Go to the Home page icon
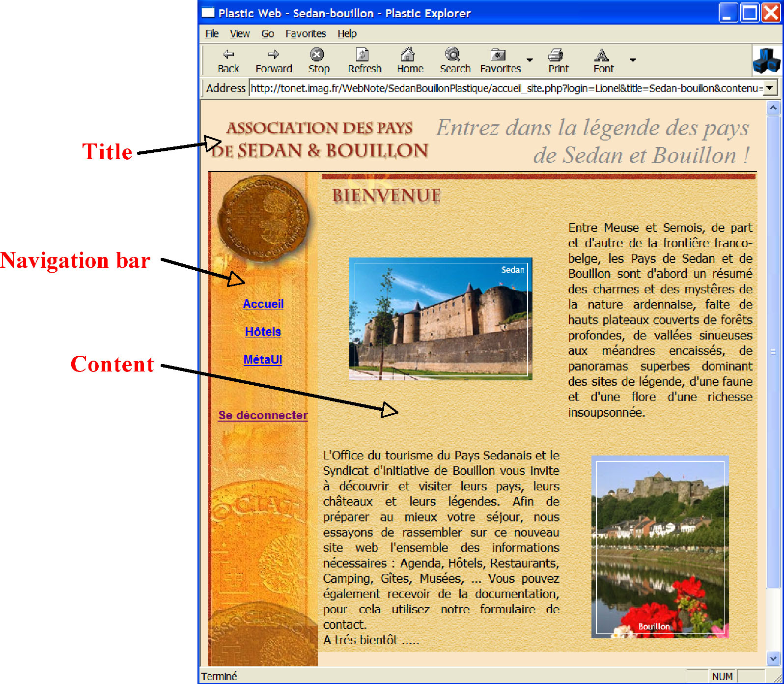This screenshot has height=684, width=784. point(409,55)
